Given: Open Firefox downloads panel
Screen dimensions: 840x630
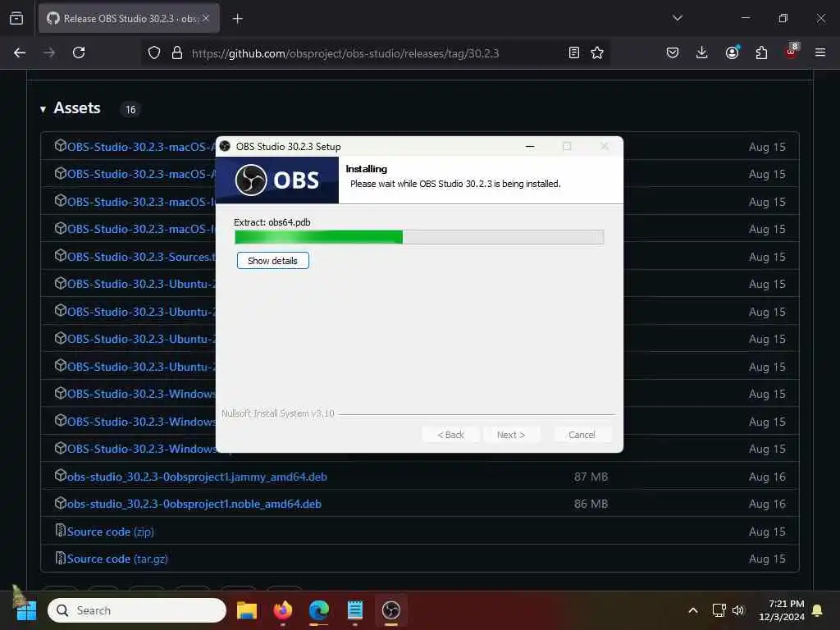Looking at the screenshot, I should [702, 52].
